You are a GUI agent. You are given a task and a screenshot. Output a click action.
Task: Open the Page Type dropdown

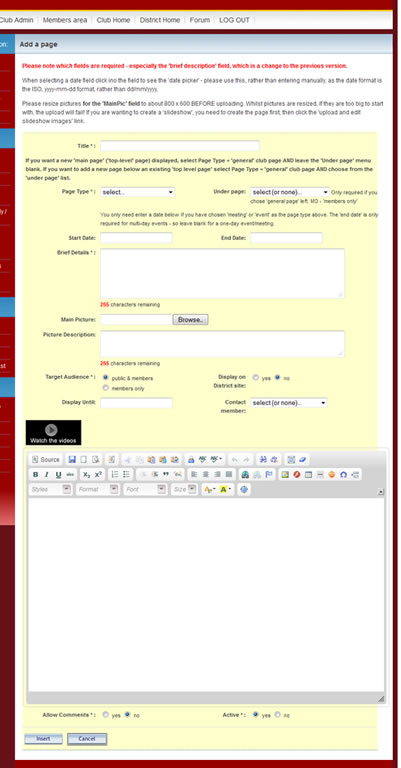click(x=138, y=192)
